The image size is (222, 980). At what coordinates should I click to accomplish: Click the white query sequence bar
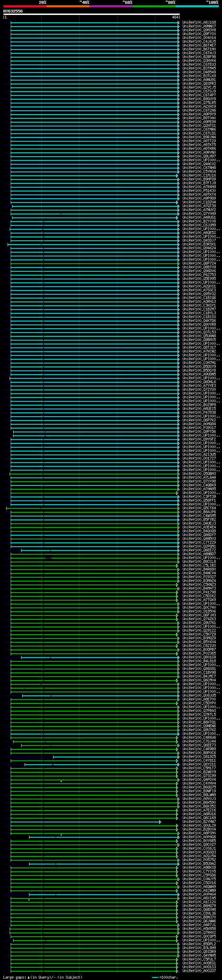[x=92, y=14]
